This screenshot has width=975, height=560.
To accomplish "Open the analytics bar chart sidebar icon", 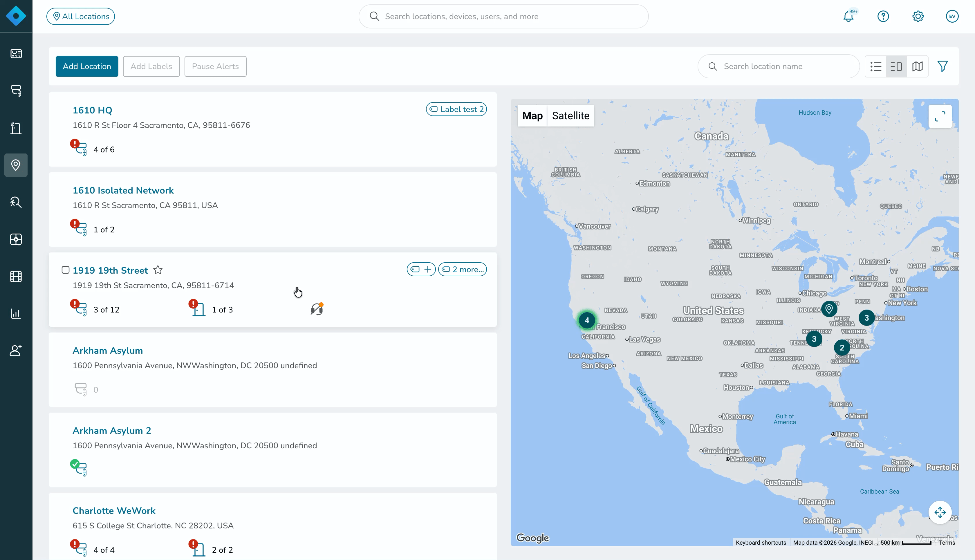I will 16,313.
